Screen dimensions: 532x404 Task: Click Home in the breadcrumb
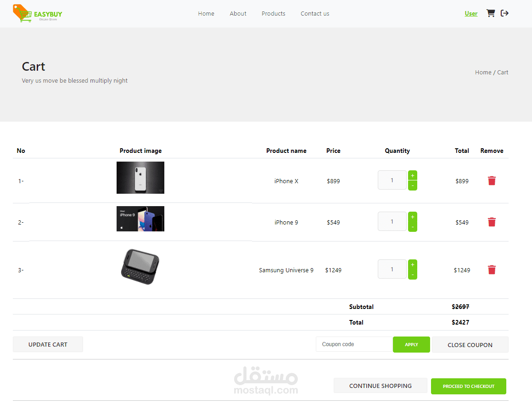[x=483, y=72]
